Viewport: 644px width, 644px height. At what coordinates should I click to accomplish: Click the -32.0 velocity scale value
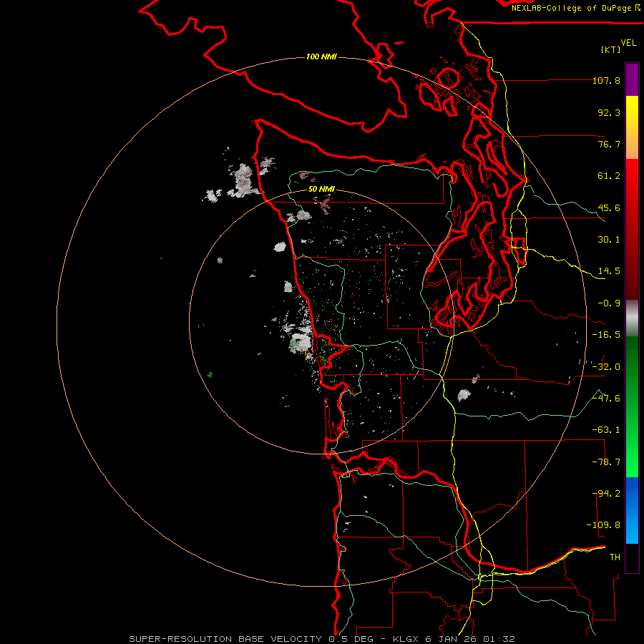point(606,367)
